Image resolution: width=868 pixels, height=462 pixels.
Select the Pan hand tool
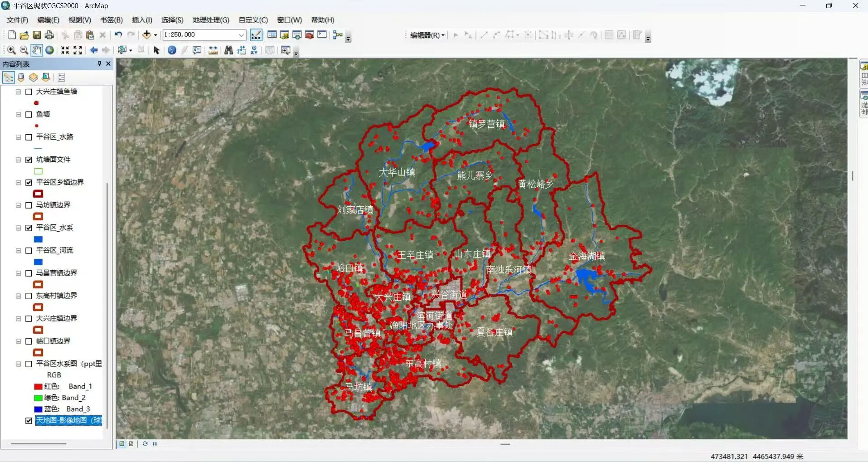pos(37,50)
